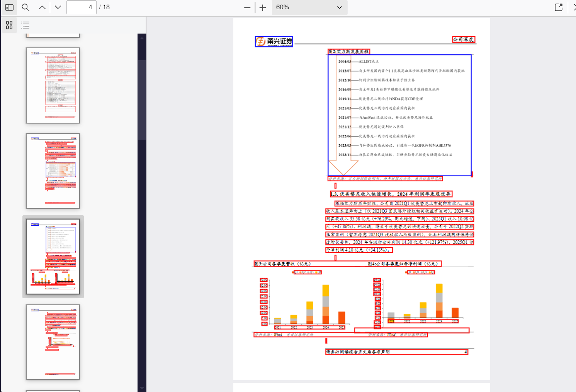Viewport: 576px width, 392px height.
Task: Select the page 2 thumbnail
Action: click(x=53, y=85)
